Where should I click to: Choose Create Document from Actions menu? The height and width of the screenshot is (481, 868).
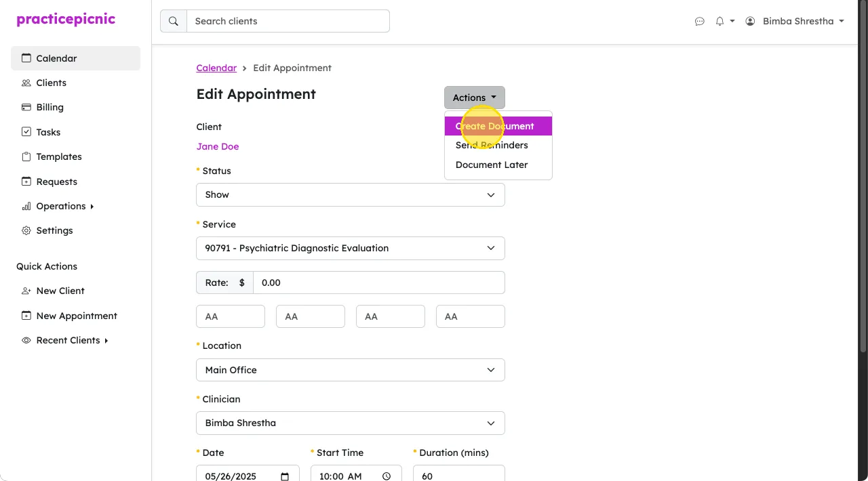pos(498,126)
